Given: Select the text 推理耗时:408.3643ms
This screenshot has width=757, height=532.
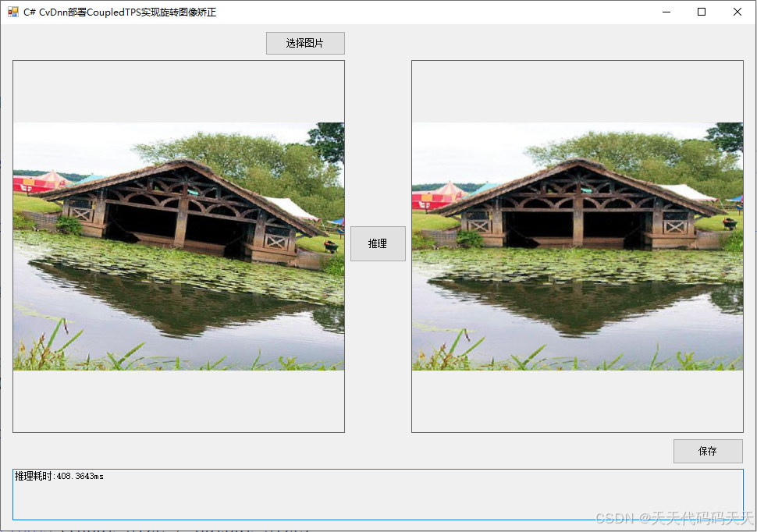Looking at the screenshot, I should click(59, 476).
